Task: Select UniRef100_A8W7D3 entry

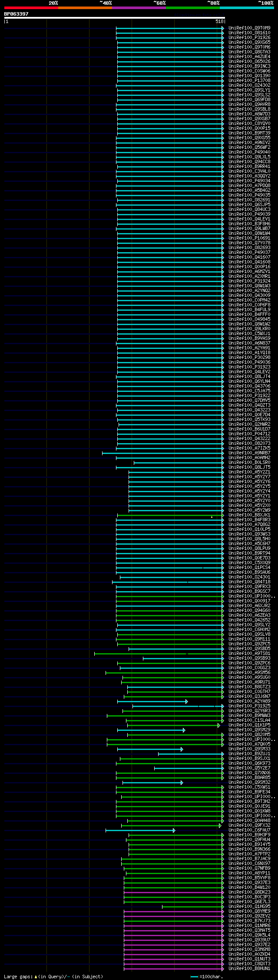Action: (x=250, y=114)
